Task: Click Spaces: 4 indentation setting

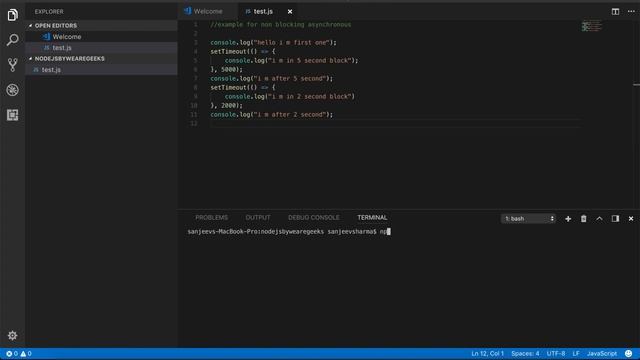Action: pyautogui.click(x=525, y=353)
